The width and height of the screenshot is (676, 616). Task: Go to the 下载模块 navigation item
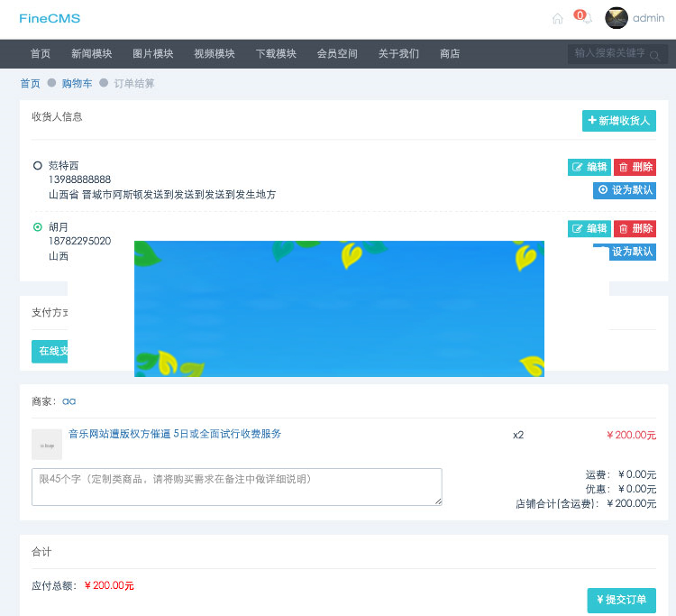click(x=275, y=54)
